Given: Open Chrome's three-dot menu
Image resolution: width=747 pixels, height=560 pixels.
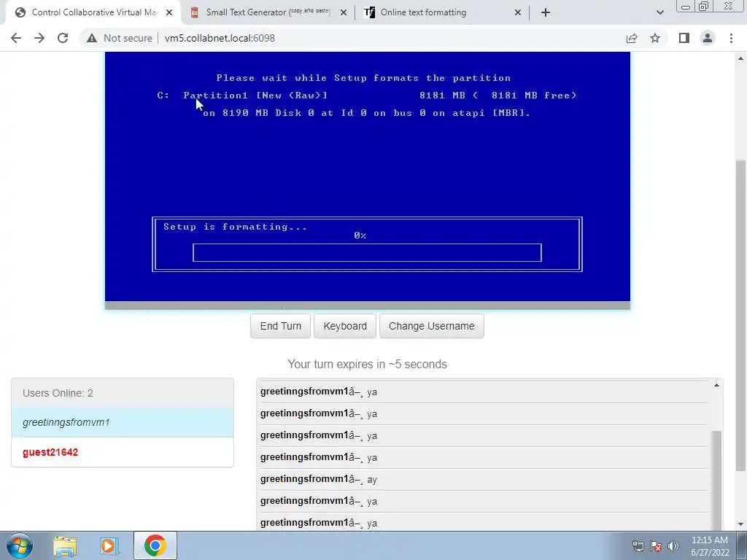Looking at the screenshot, I should tap(731, 38).
